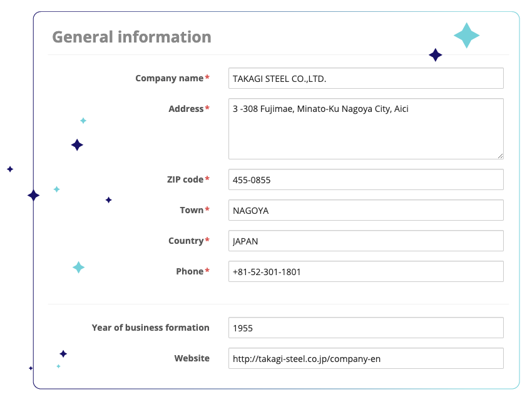532x397 pixels.
Task: Click the Year of business formation label
Action: [150, 328]
